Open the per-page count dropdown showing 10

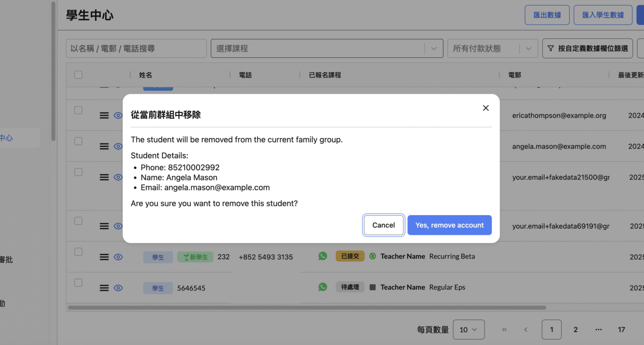469,330
